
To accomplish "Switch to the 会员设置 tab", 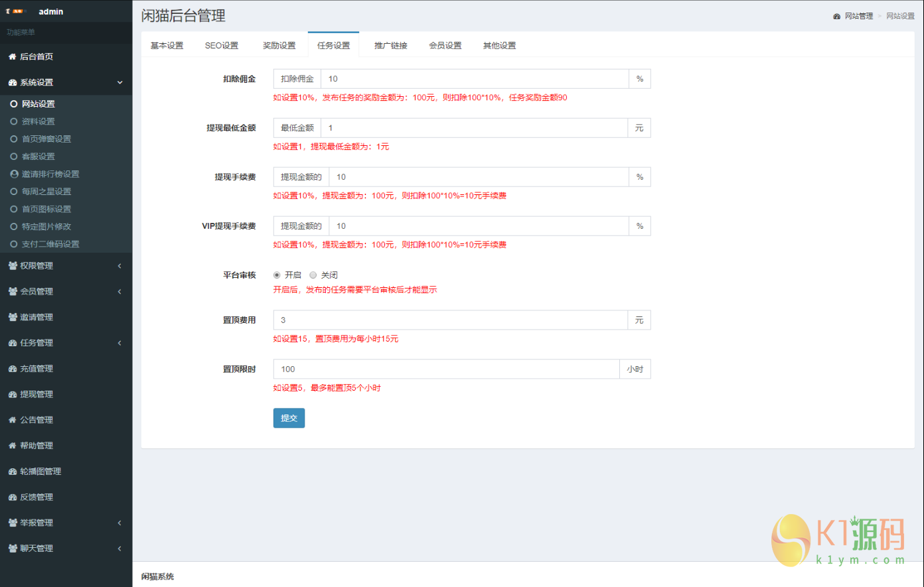I will [445, 45].
